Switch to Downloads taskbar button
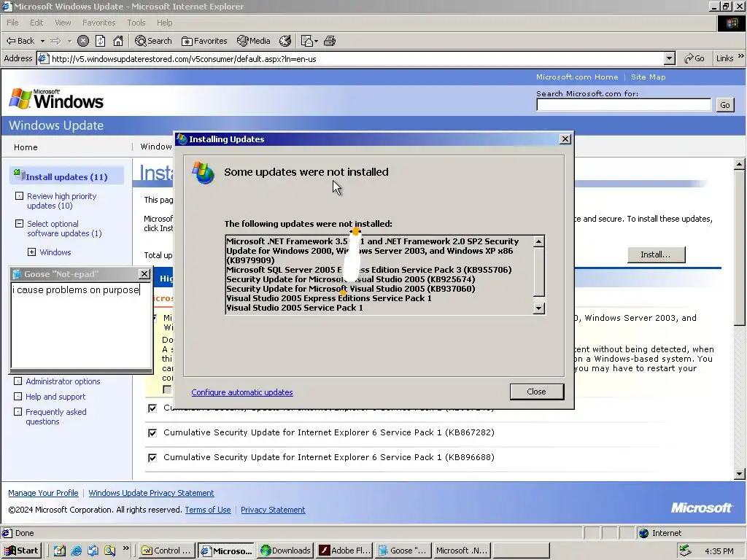The image size is (747, 560). tap(285, 551)
